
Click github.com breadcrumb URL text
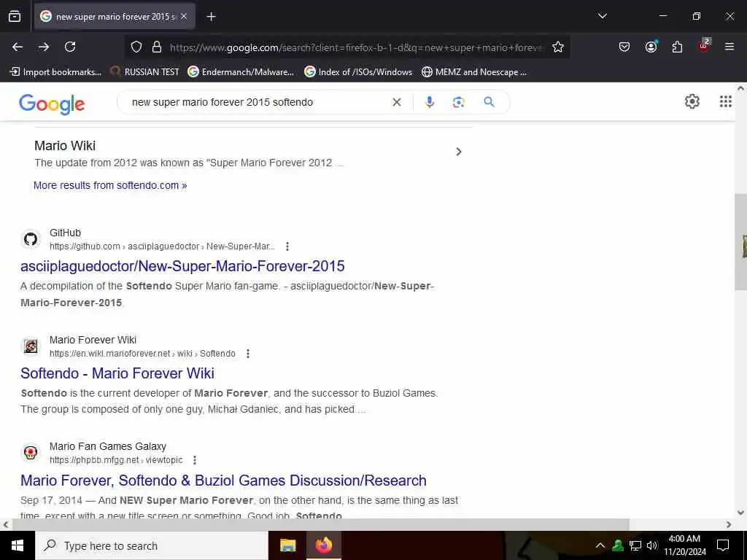pos(162,246)
